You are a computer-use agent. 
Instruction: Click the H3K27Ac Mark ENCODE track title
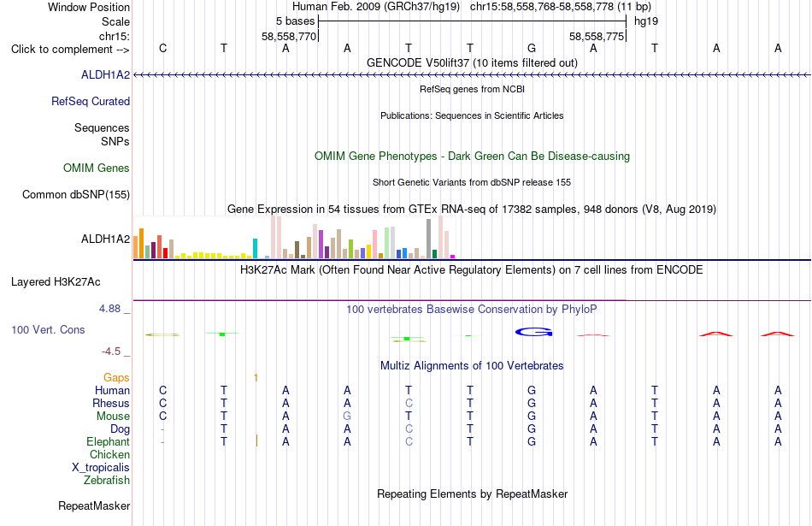coord(473,270)
